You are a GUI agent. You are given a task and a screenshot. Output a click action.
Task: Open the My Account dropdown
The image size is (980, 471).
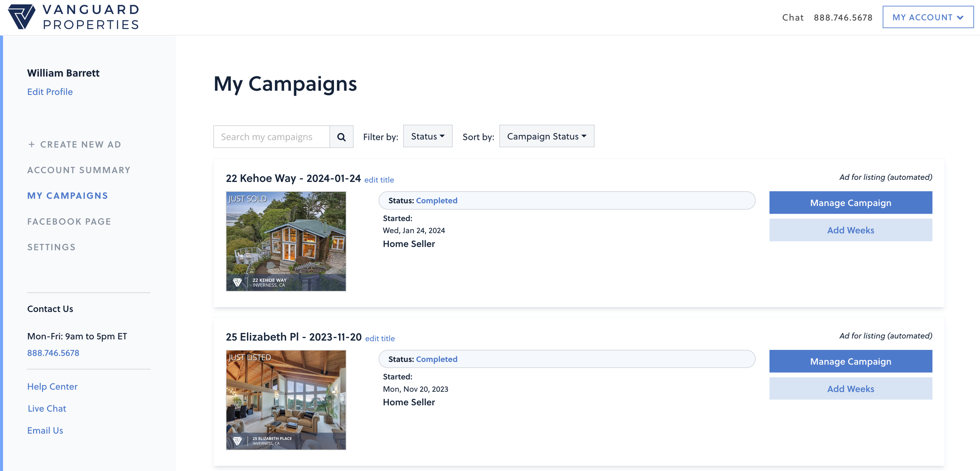pyautogui.click(x=927, y=17)
